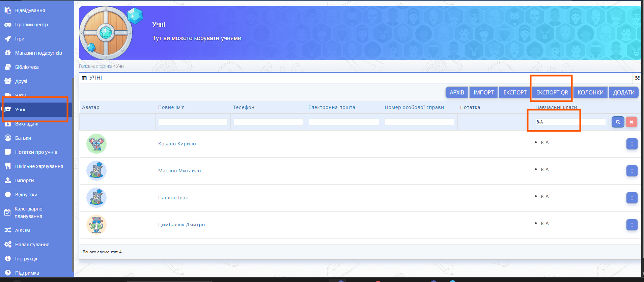The image size is (644, 282).
Task: Click the blue search magnifier button
Action: [618, 122]
